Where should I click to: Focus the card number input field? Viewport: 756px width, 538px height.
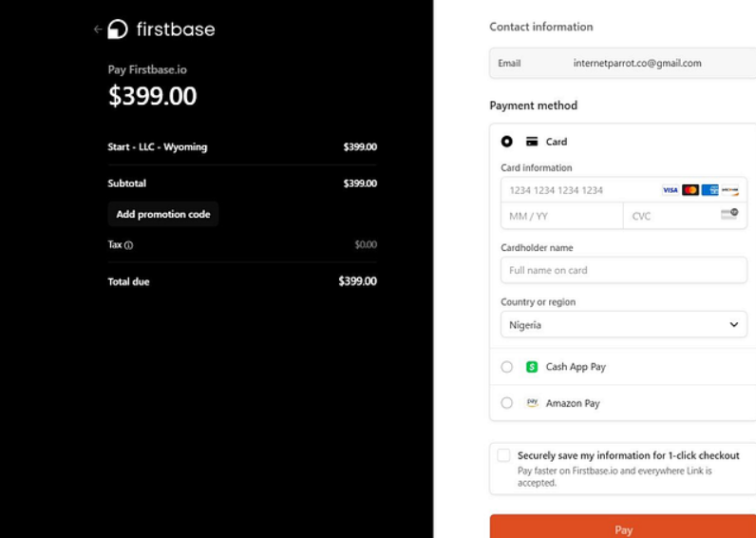click(x=624, y=190)
